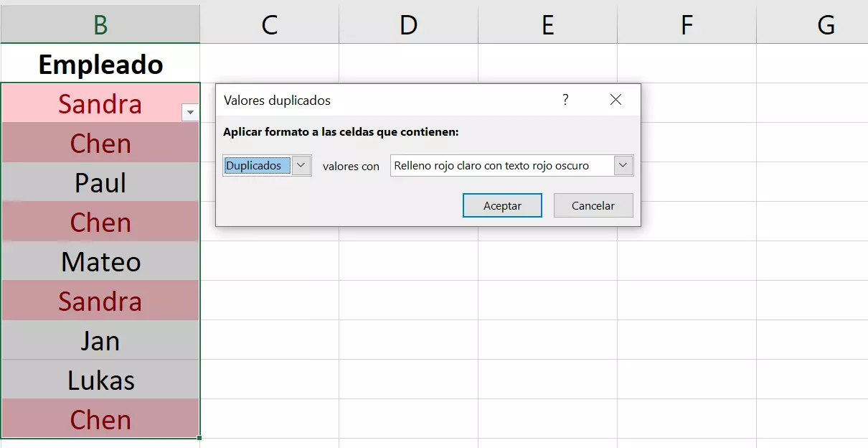This screenshot has height=448, width=868.
Task: Open the Duplicados dropdown arrow
Action: pyautogui.click(x=302, y=165)
